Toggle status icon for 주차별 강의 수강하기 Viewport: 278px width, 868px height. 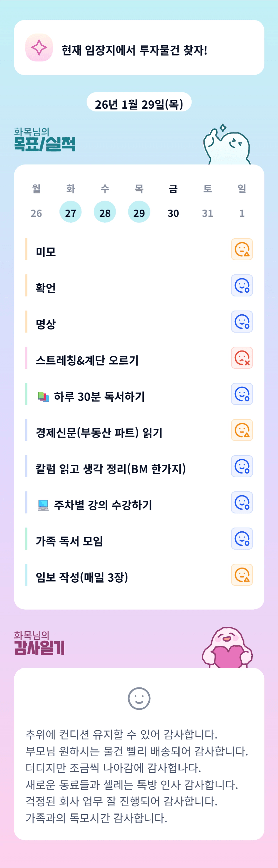click(242, 502)
